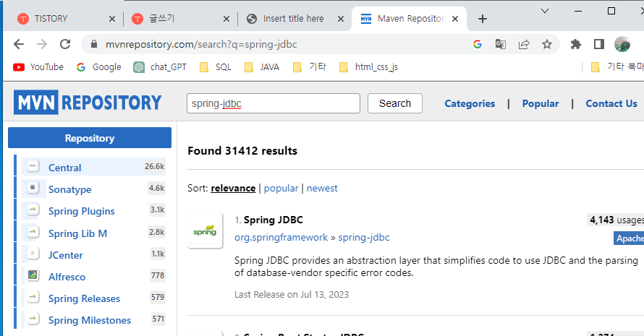Open the tab search dropdown chevron
Screen dimensions: 644x336
(545, 11)
